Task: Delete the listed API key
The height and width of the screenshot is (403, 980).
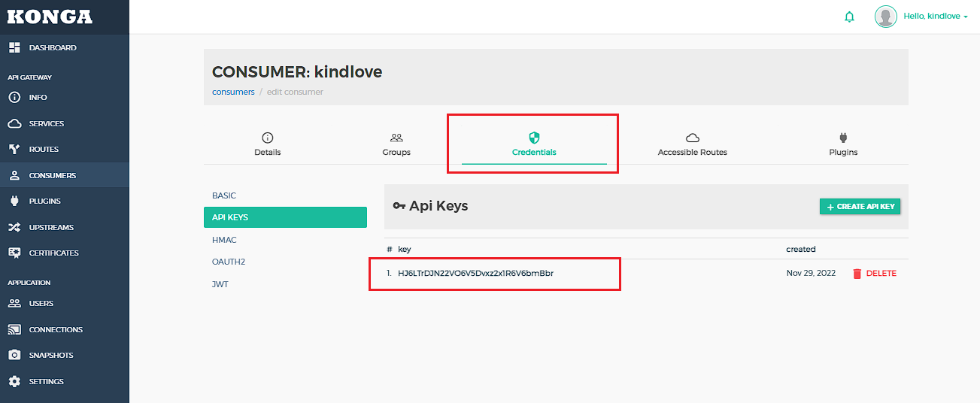Action: point(875,274)
